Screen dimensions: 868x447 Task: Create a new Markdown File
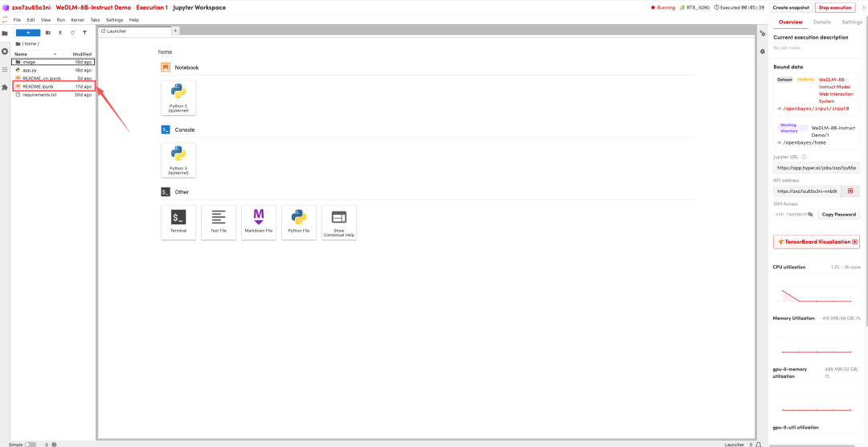click(x=258, y=222)
